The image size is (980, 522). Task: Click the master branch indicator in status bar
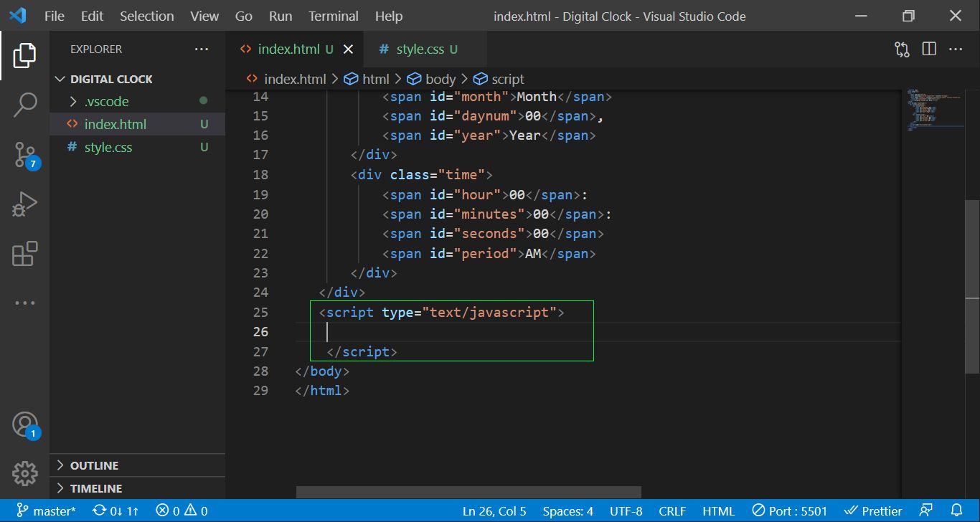click(x=46, y=511)
